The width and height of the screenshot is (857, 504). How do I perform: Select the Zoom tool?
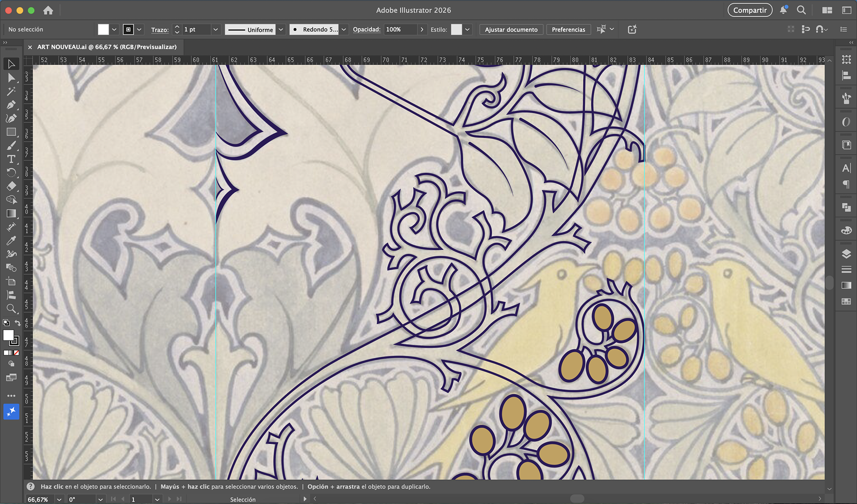[11, 309]
